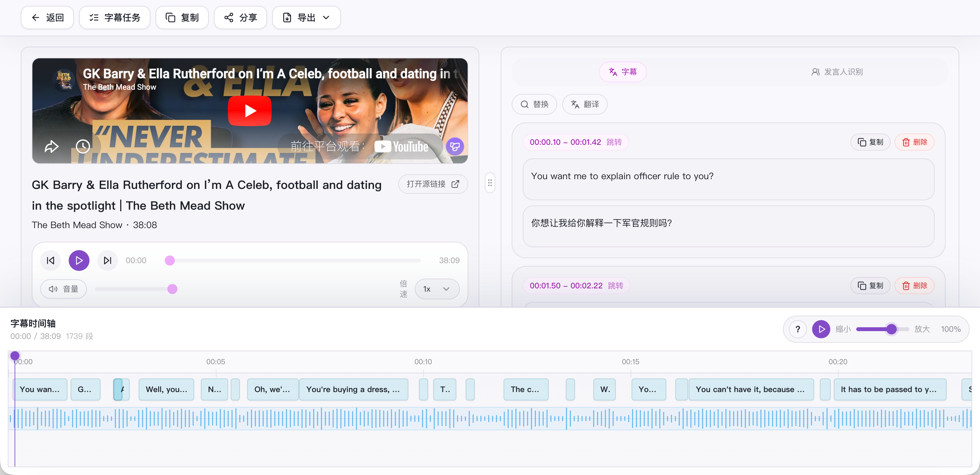Play the YouTube video thumbnail
The image size is (980, 475).
coord(250,111)
